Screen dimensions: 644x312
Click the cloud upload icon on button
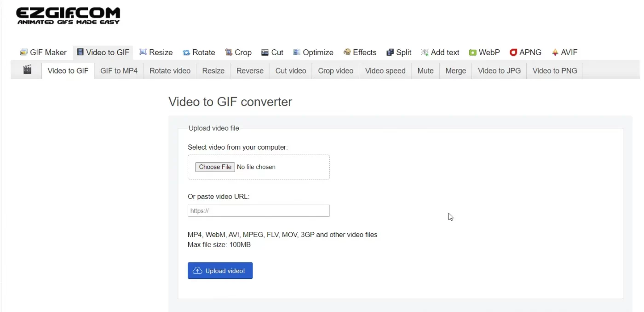(x=197, y=271)
